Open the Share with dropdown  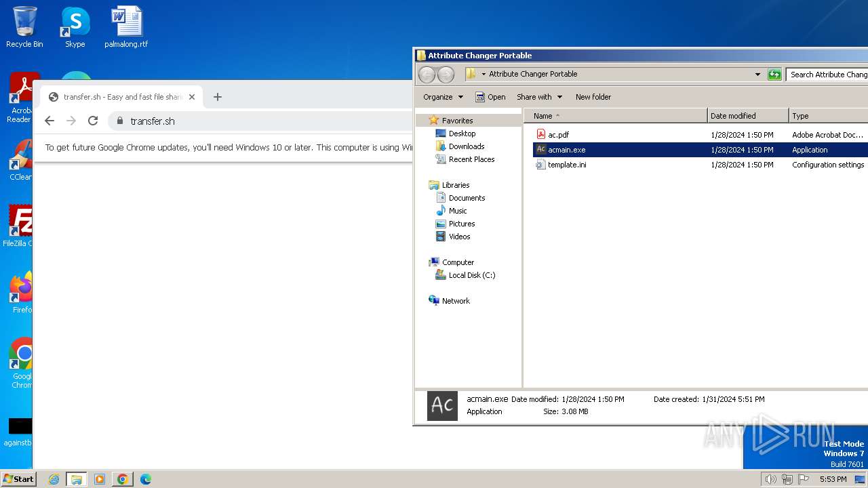pyautogui.click(x=539, y=97)
